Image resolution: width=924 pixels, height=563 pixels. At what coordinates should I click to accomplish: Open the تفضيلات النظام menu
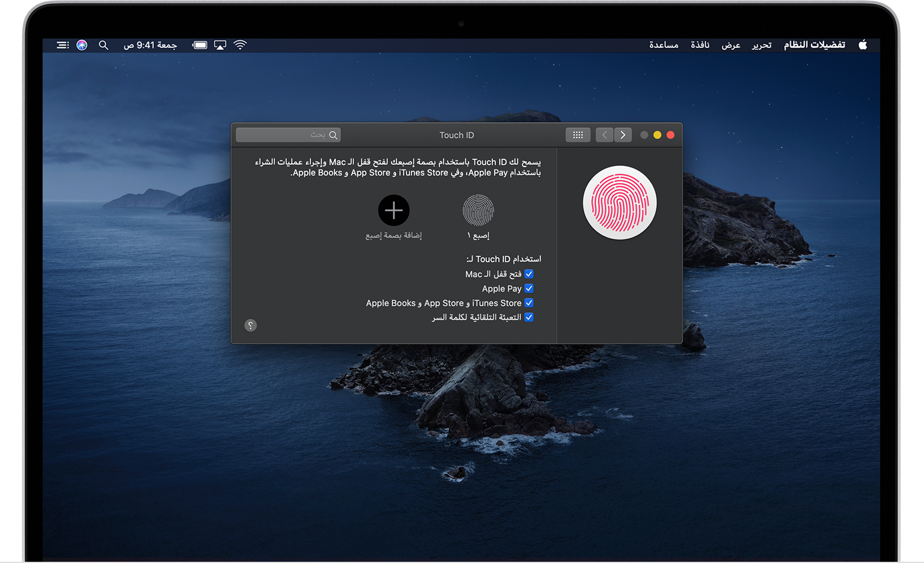point(814,45)
